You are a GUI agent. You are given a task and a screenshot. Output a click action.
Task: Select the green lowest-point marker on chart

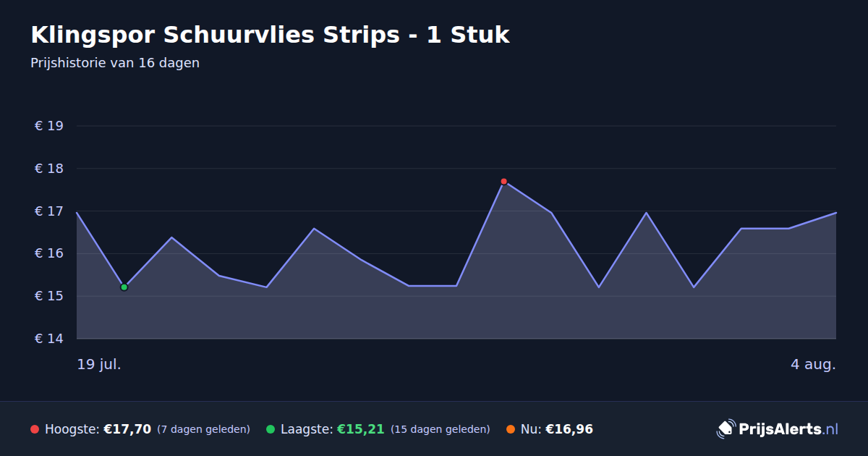(x=124, y=287)
